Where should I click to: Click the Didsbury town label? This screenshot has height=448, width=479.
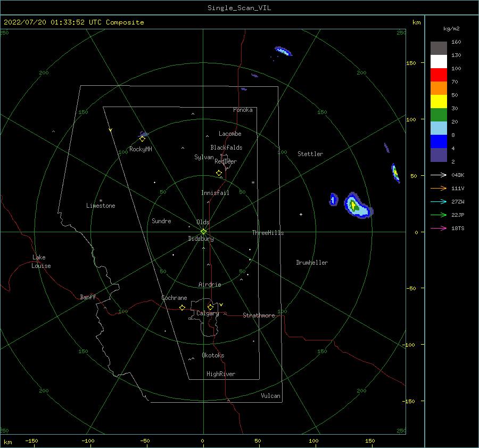[x=201, y=239]
